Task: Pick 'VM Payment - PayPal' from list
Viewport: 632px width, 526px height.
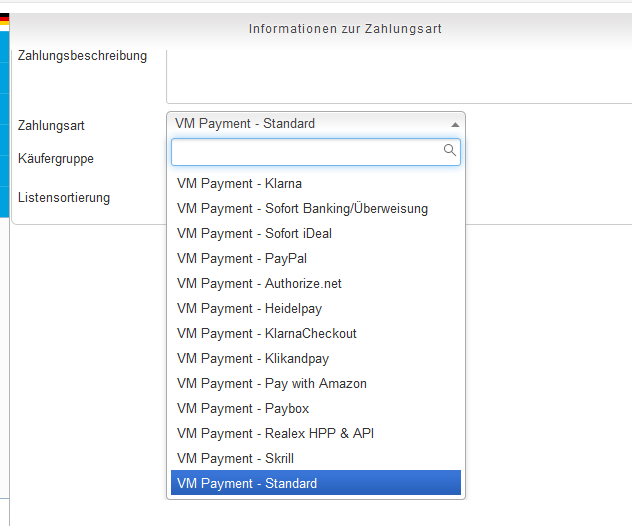Action: (x=241, y=259)
